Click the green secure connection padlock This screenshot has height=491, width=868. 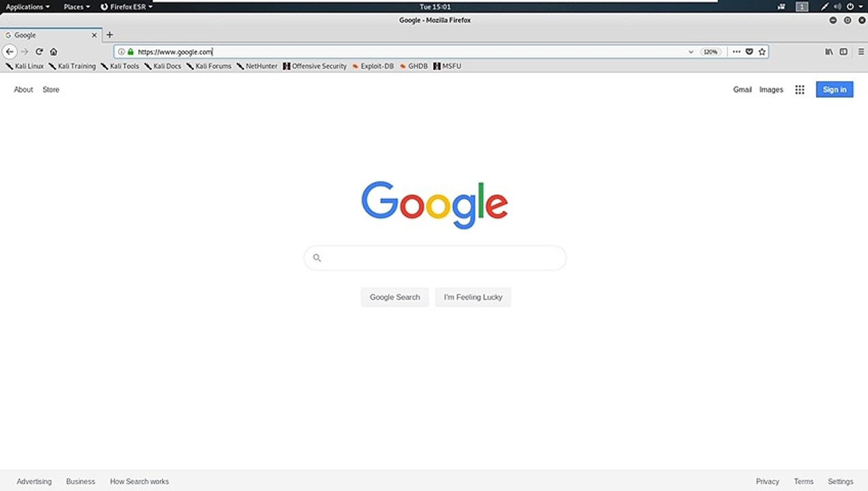130,52
